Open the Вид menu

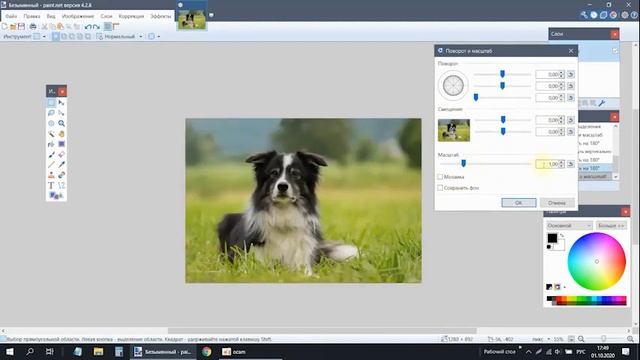point(51,16)
